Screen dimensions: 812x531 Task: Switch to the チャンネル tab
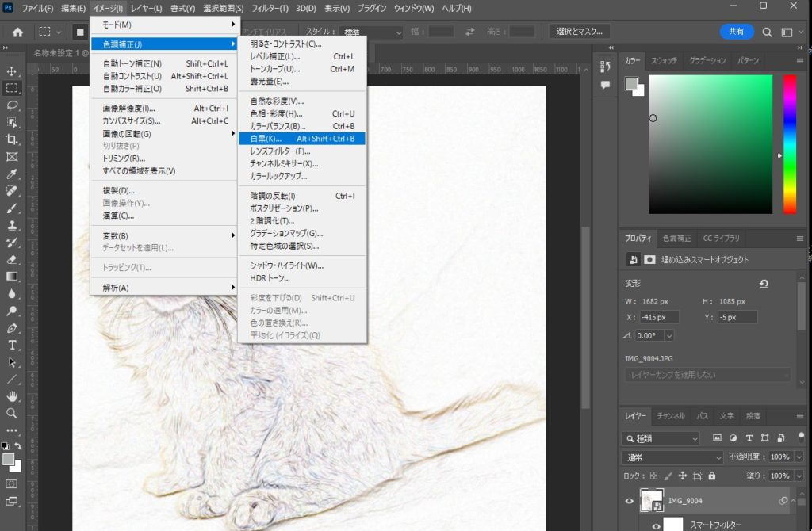[x=671, y=415]
